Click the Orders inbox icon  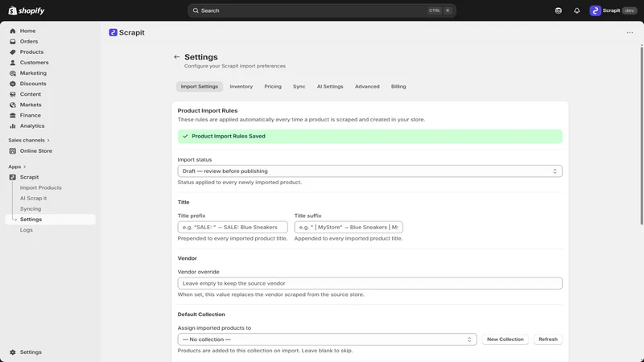(x=13, y=42)
